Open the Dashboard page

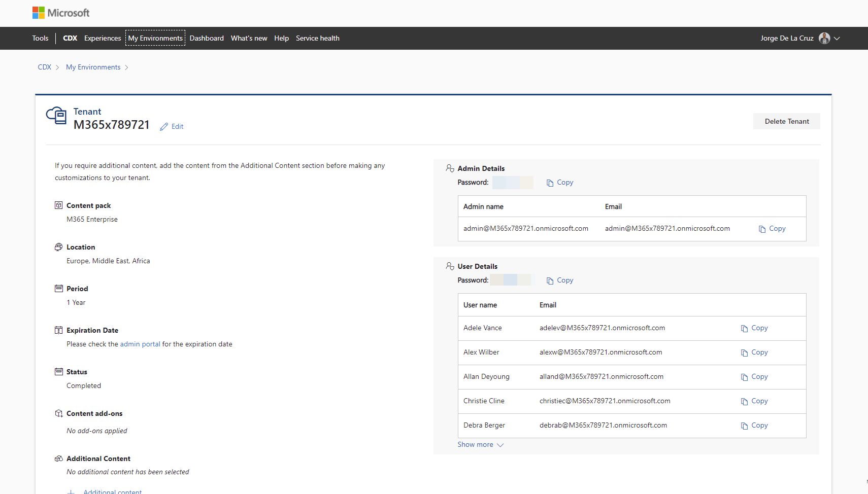[x=207, y=38]
